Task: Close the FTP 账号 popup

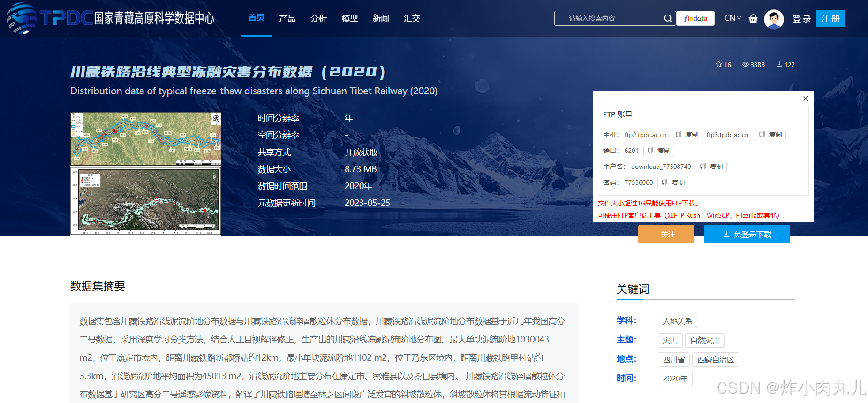Action: tap(806, 99)
